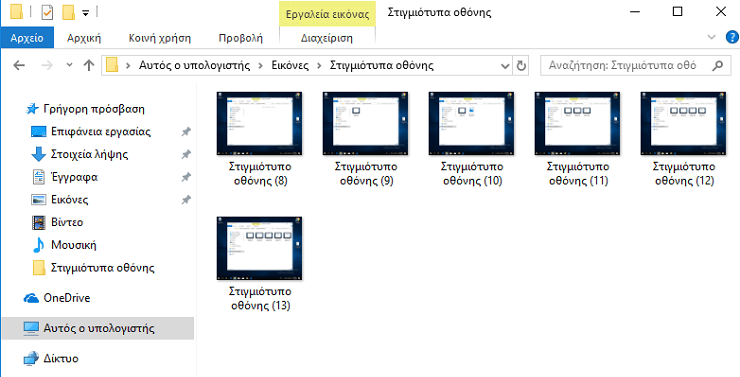Viewport: 740px width, 377px height.
Task: Toggle pin next to Εικόνες
Action: pyautogui.click(x=186, y=200)
